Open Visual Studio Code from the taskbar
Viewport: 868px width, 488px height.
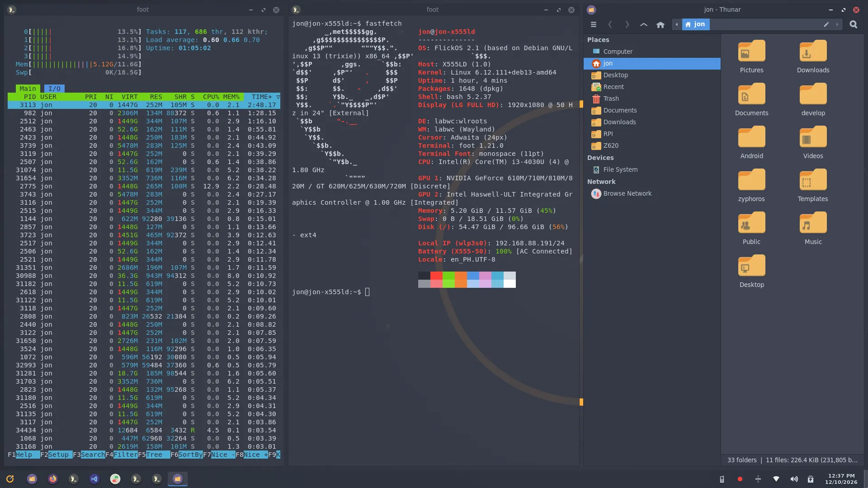point(94,479)
